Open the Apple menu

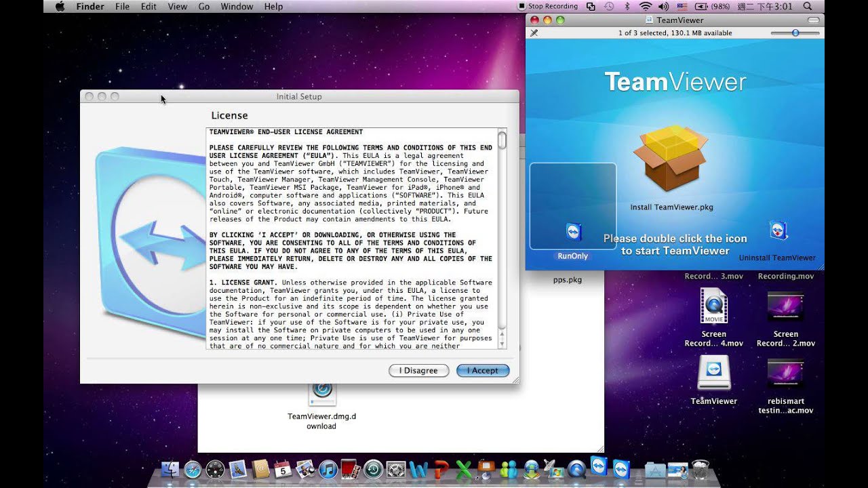pyautogui.click(x=60, y=7)
